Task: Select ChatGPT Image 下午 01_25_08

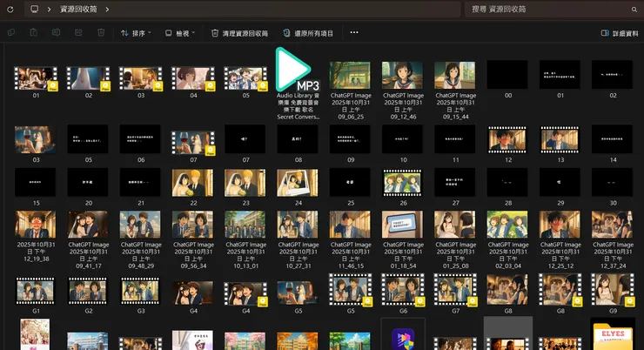Action: pos(455,240)
